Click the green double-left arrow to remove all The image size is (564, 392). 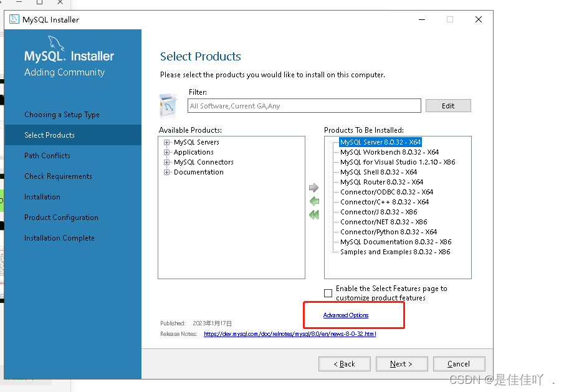pos(314,215)
